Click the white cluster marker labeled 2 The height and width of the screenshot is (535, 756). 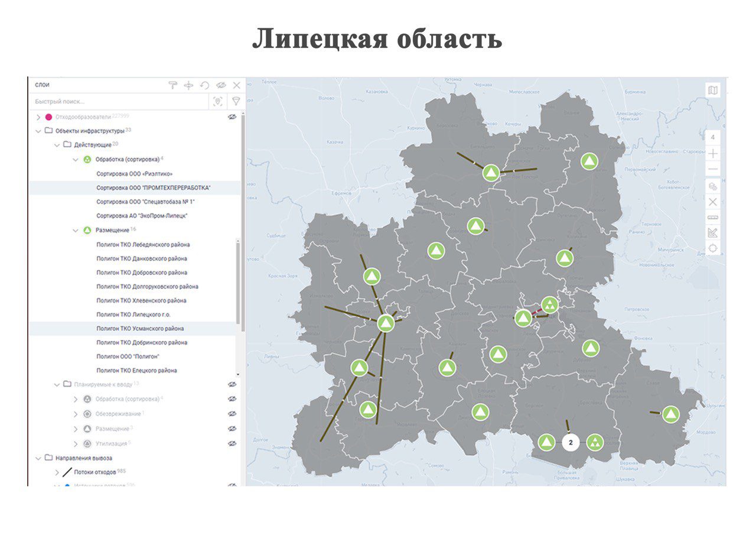(570, 442)
